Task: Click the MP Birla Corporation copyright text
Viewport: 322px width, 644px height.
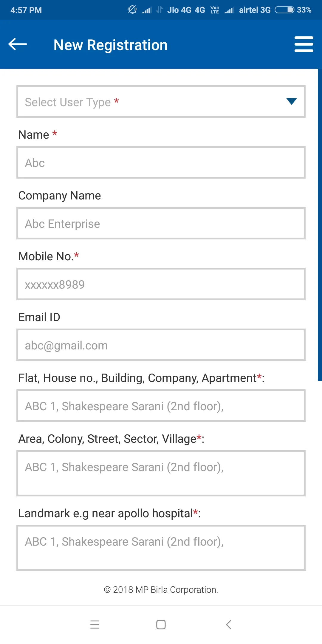Action: tap(161, 590)
